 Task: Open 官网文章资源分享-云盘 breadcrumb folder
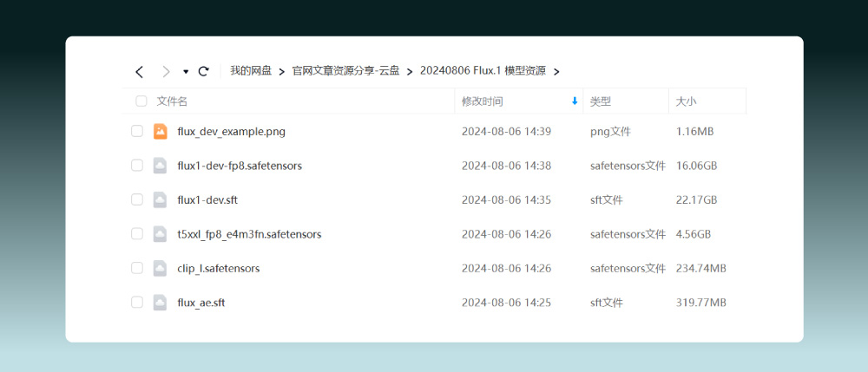click(x=346, y=71)
